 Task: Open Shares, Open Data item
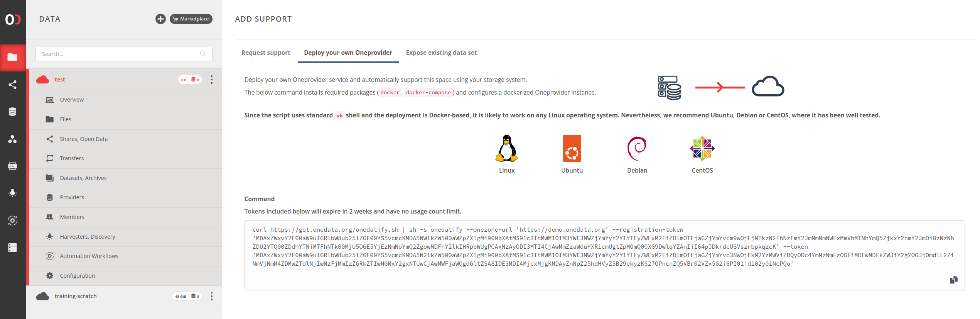pyautogui.click(x=126, y=139)
